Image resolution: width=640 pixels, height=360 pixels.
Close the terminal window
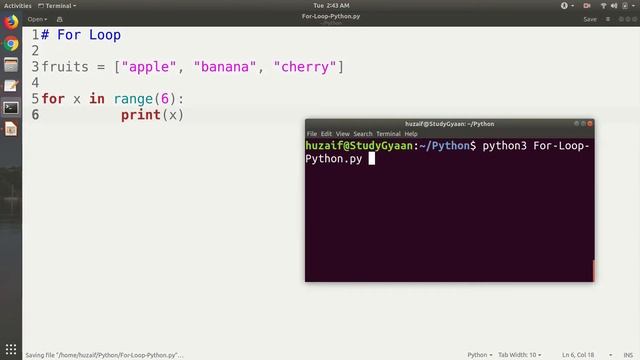590,123
